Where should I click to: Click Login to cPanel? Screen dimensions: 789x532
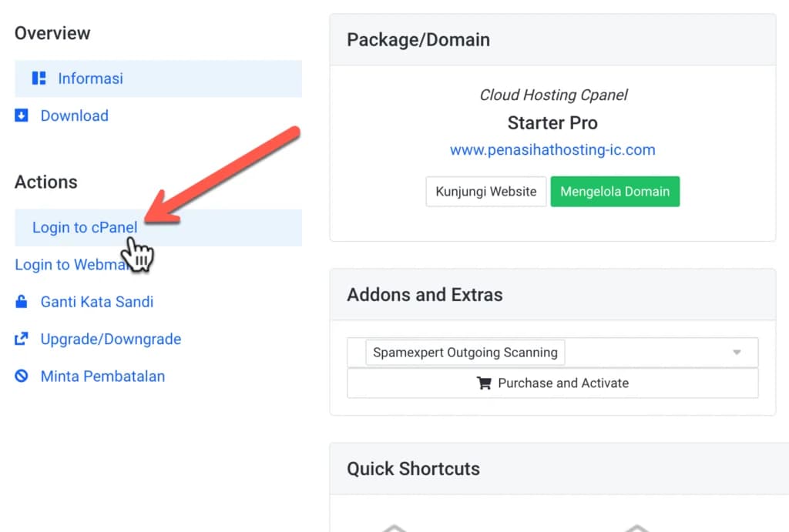click(85, 227)
